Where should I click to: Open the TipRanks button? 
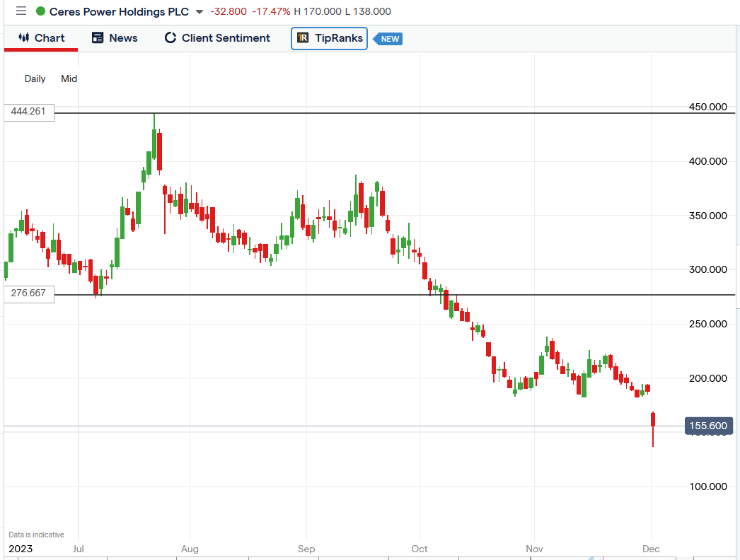(330, 38)
